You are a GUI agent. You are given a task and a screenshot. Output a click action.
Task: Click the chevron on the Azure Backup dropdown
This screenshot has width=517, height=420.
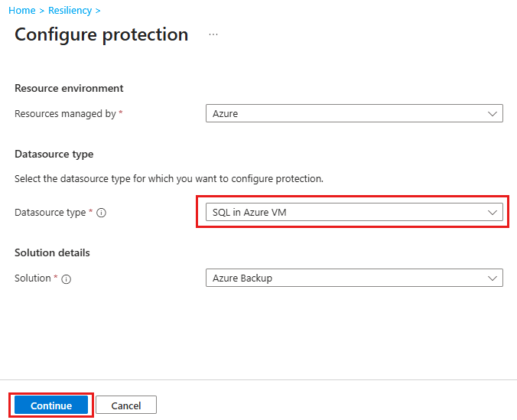tap(493, 278)
